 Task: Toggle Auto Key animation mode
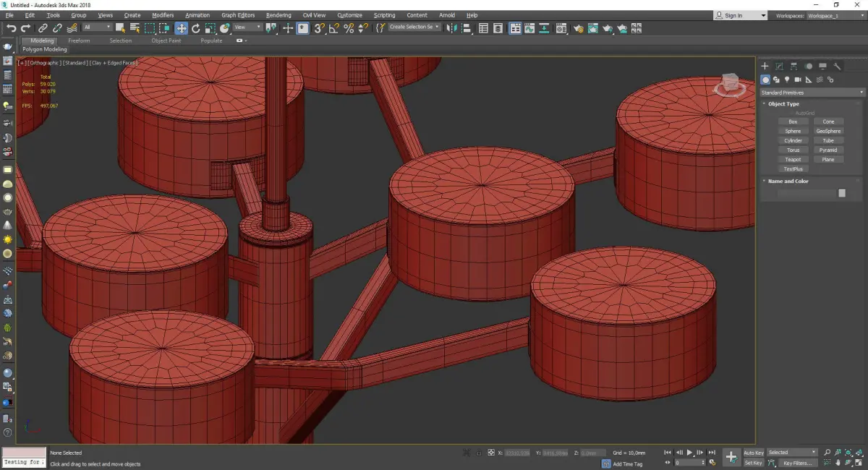tap(753, 453)
